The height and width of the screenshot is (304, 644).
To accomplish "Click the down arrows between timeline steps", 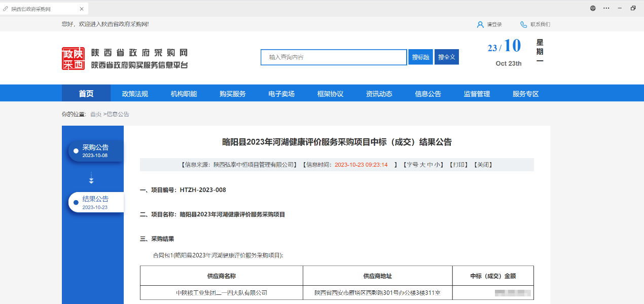I will click(91, 178).
